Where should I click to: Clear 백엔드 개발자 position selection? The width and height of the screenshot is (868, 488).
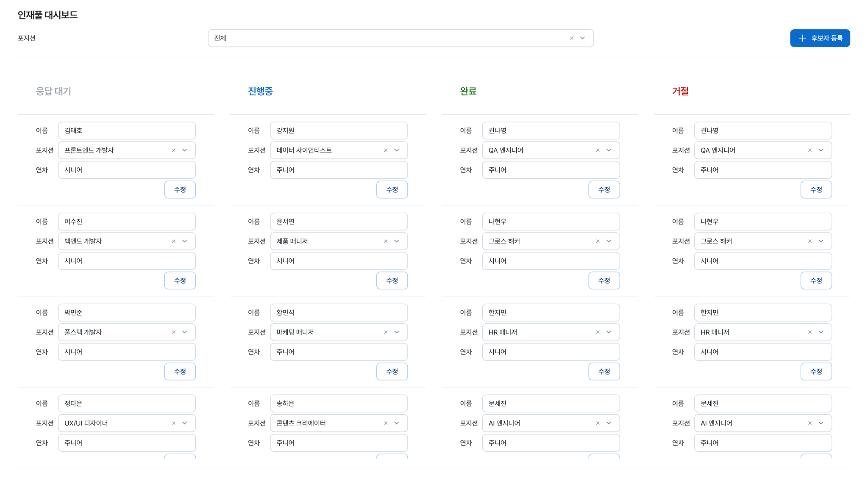point(174,241)
